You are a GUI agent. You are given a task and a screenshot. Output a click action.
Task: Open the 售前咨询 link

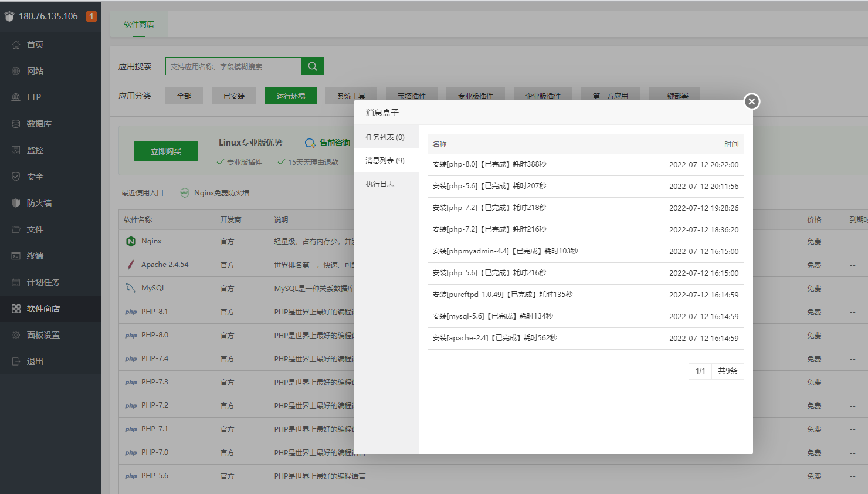point(335,143)
